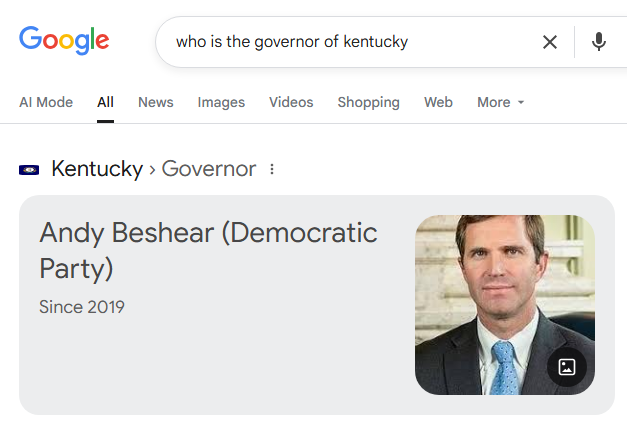Click the Governor breadcrumb text
Image resolution: width=627 pixels, height=426 pixels.
(x=209, y=169)
